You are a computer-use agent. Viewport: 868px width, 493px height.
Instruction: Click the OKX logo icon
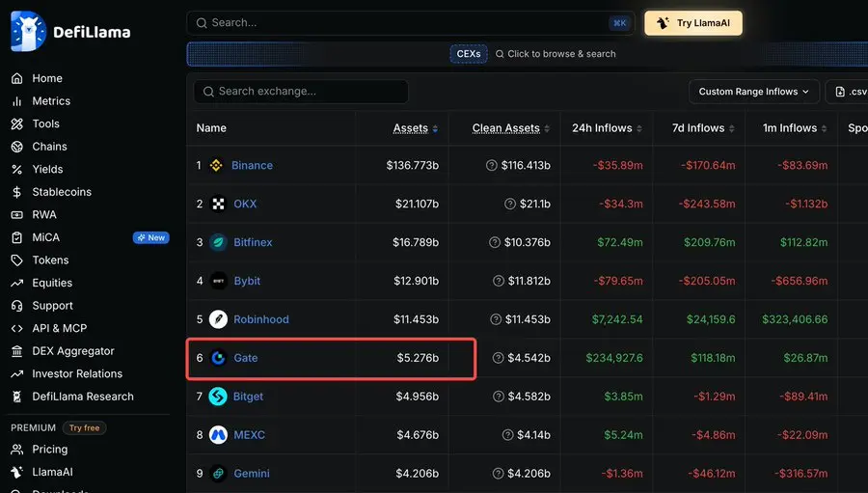(x=218, y=204)
